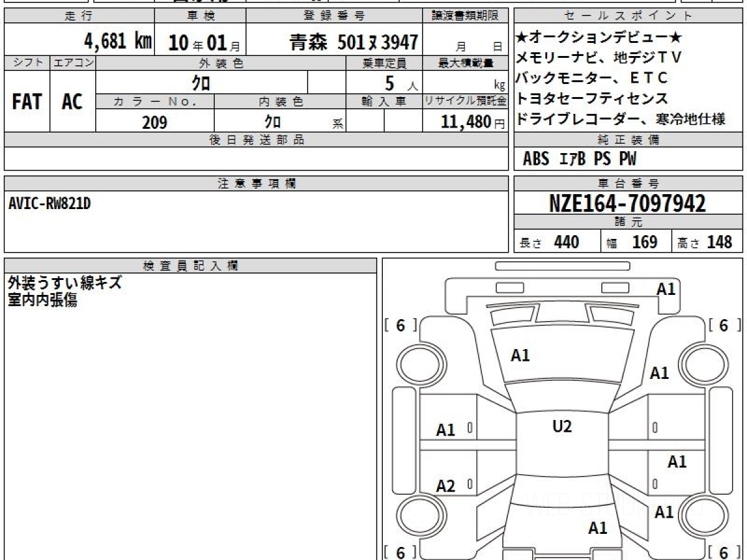This screenshot has height=560, width=747.
Task: Click the bottom-right wheel circle in the diagram
Action: 703,516
